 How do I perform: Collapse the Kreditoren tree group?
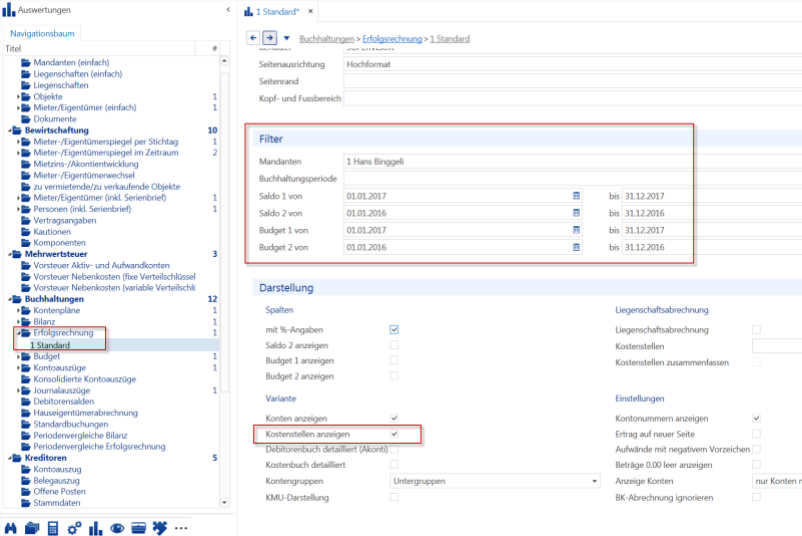click(x=10, y=458)
